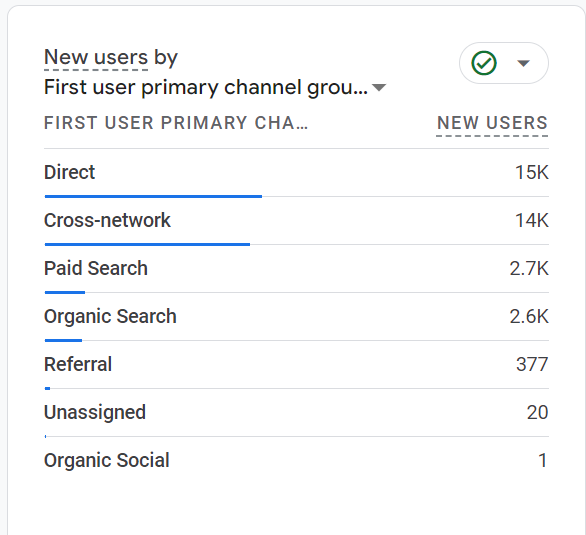The height and width of the screenshot is (535, 586).
Task: Select the Cross-network channel row
Action: [x=296, y=222]
